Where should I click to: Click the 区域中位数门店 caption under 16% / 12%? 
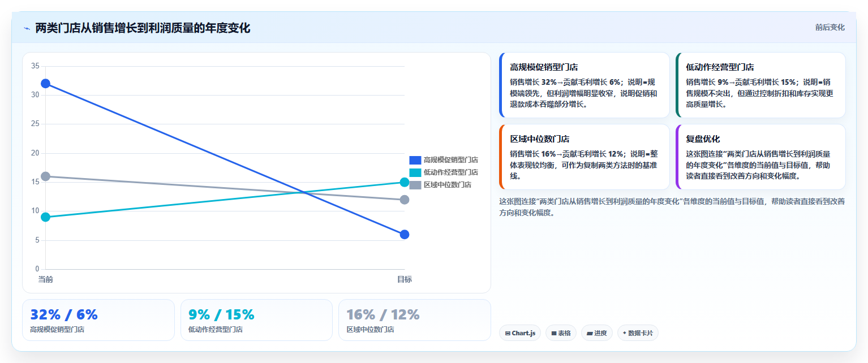tap(370, 330)
